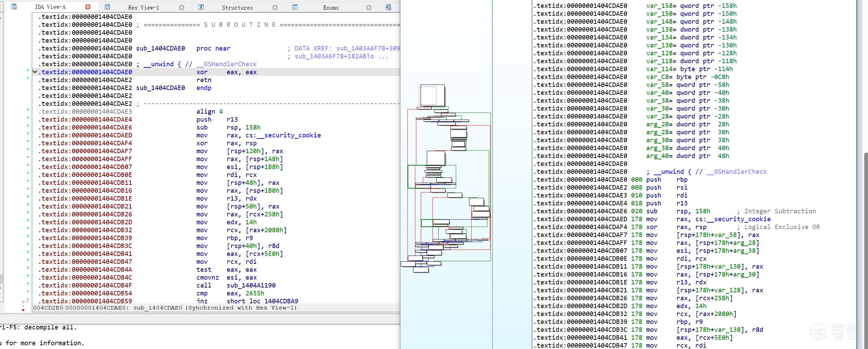Click the red jump arrow in left margin
The width and height of the screenshot is (868, 349).
click(23, 306)
